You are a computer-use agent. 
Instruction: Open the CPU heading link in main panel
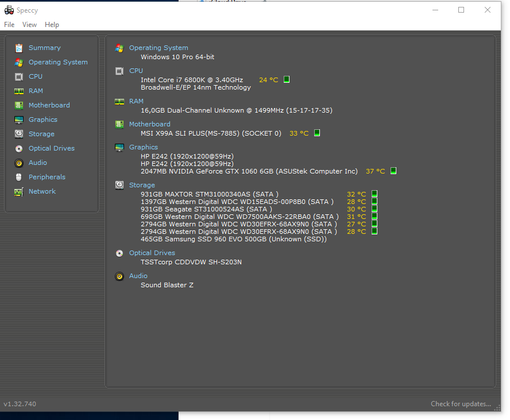tap(136, 71)
